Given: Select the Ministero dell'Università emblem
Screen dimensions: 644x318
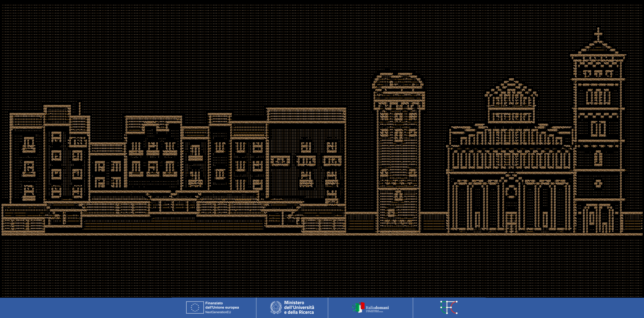Looking at the screenshot, I should 276,308.
